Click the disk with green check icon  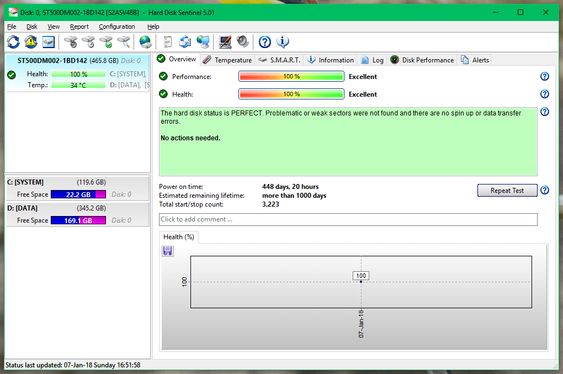[106, 42]
